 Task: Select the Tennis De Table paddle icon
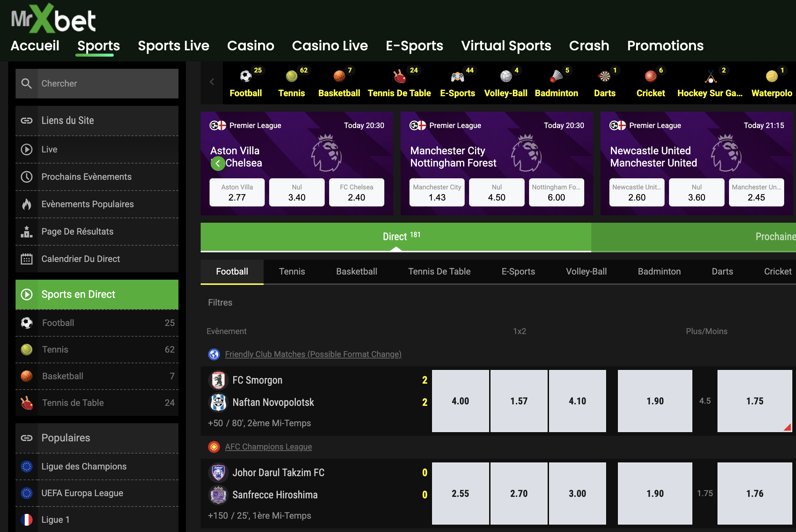[x=399, y=77]
